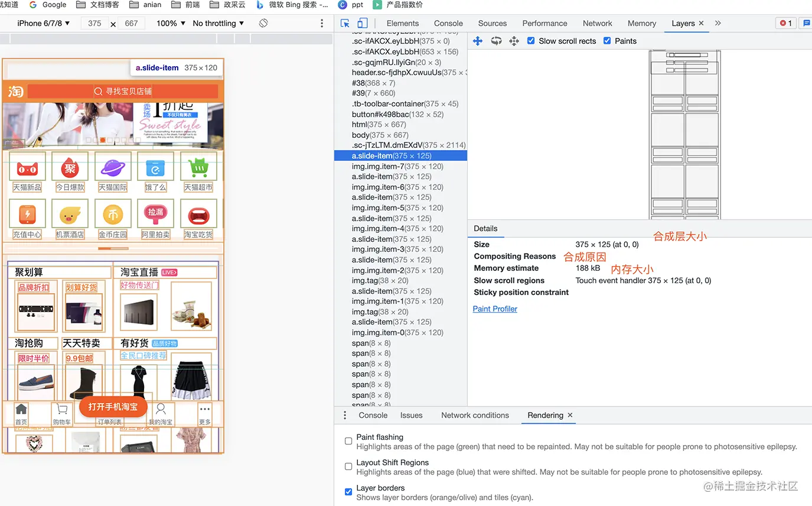
Task: Select rotate mode in Layers toolbar
Action: click(x=496, y=41)
